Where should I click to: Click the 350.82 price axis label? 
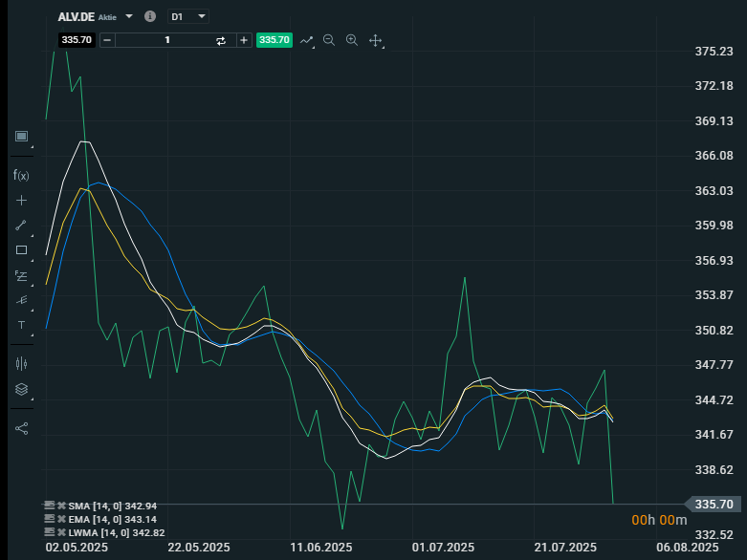click(x=714, y=331)
